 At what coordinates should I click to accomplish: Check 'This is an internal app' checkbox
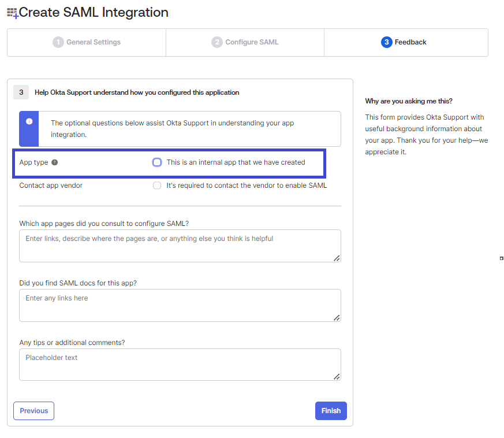pyautogui.click(x=157, y=162)
